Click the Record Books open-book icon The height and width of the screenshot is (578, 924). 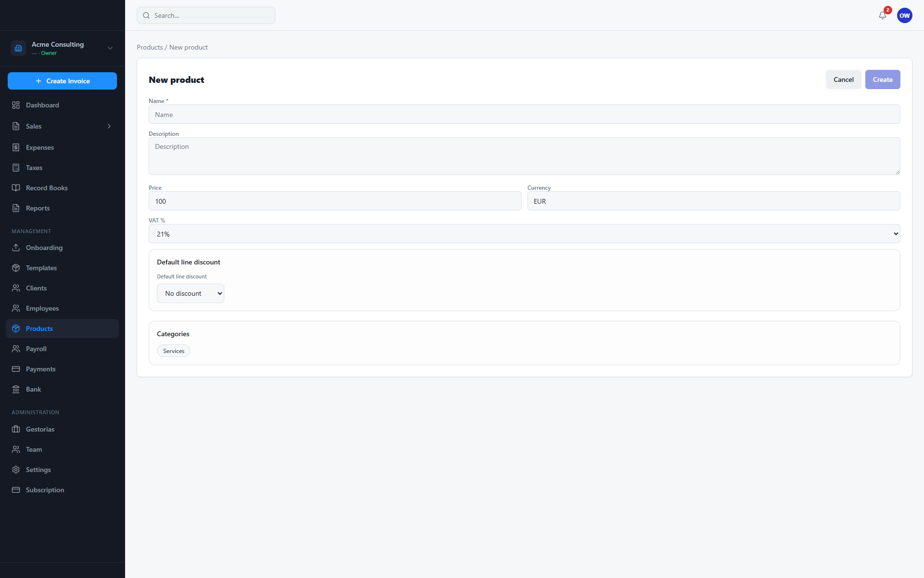16,188
